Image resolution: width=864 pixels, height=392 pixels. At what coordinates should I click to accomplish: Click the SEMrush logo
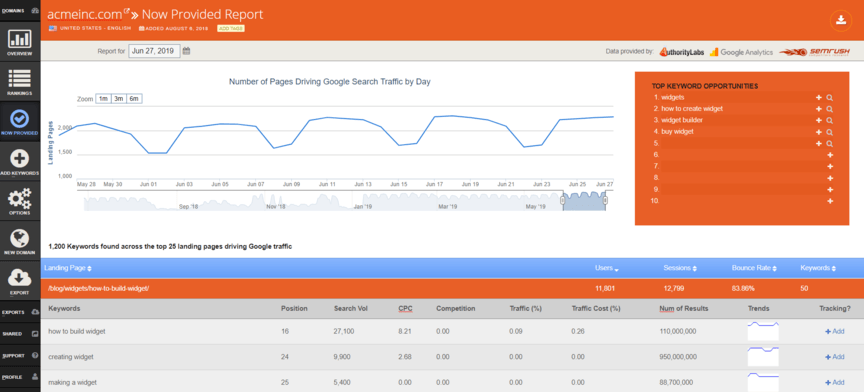814,52
